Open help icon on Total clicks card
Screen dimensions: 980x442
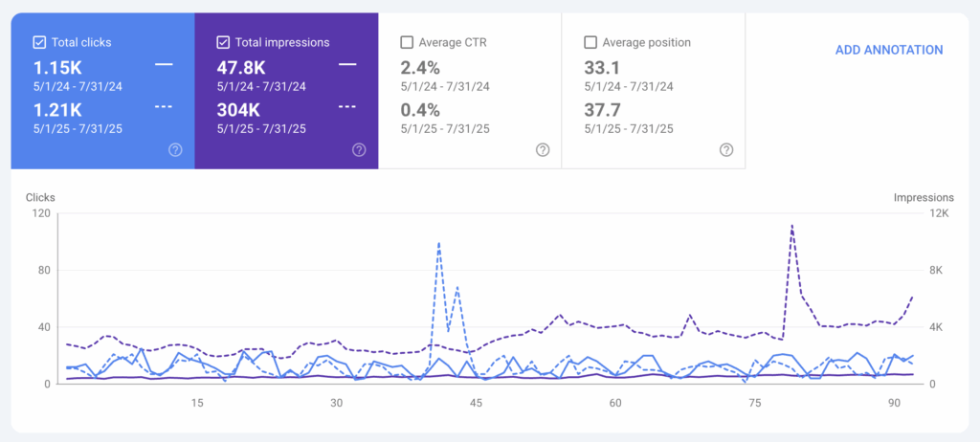(176, 149)
